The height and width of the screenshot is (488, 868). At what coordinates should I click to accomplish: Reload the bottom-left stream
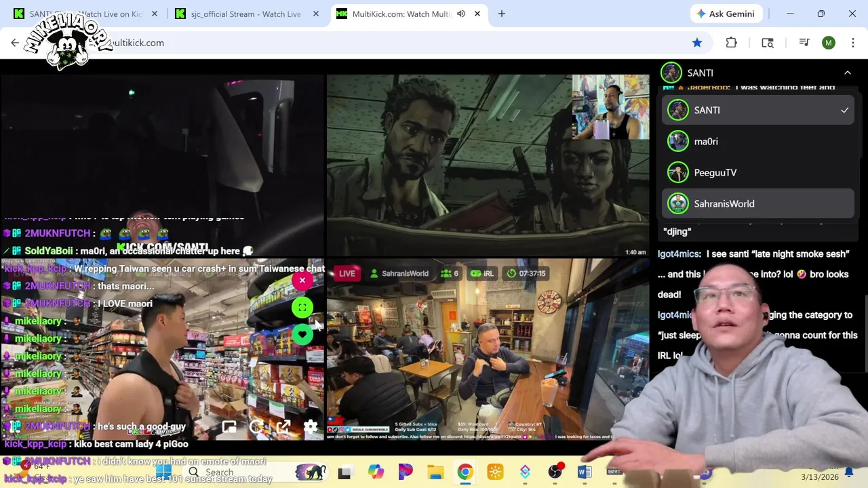point(256,427)
